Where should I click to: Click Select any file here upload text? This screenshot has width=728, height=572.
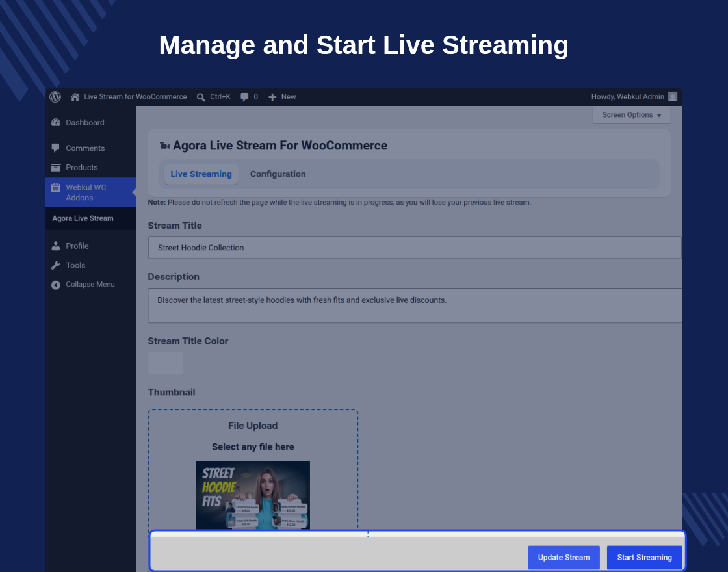tap(253, 447)
